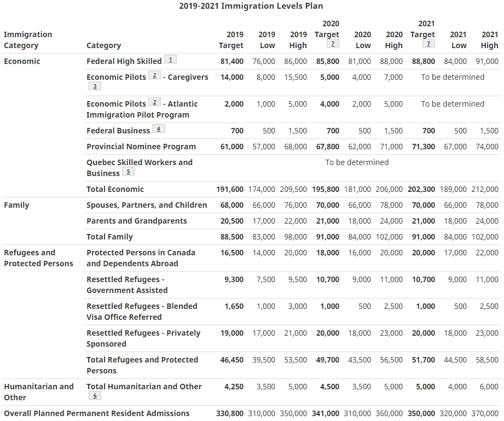Open footnote 7 under 2021 Target header
Screen dimensions: 504x421
click(x=428, y=43)
